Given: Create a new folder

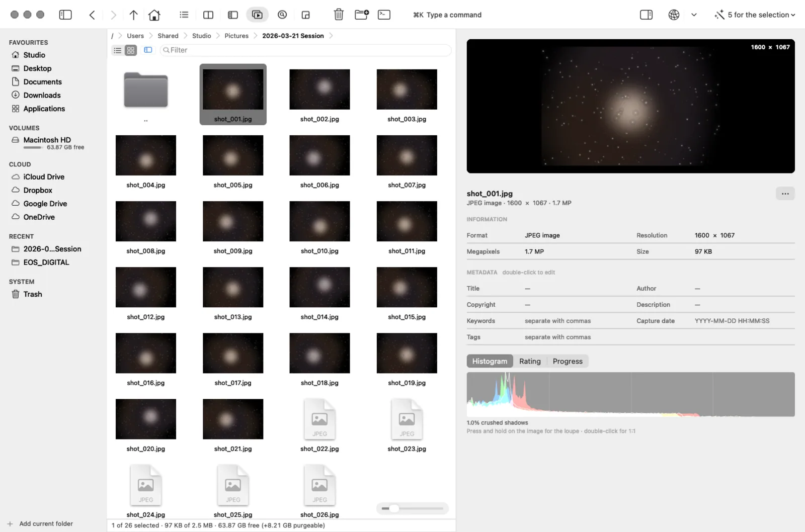Looking at the screenshot, I should 362,15.
